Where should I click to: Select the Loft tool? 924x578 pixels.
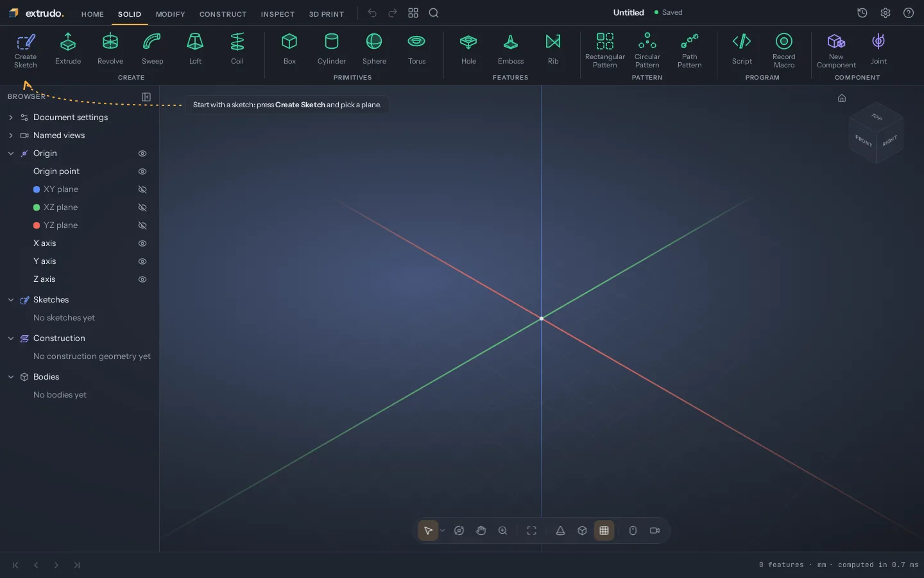[x=195, y=51]
